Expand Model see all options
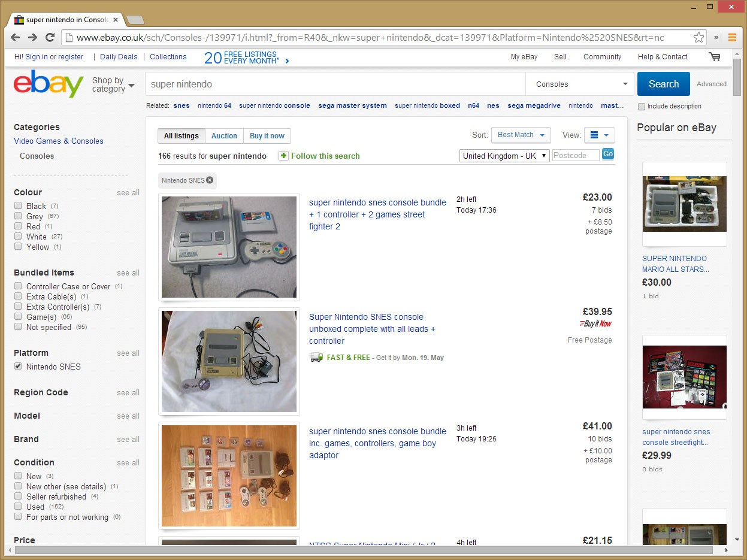Screen dimensions: 747x560 coord(128,416)
